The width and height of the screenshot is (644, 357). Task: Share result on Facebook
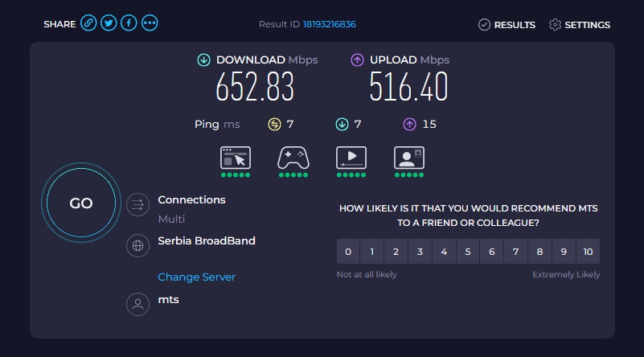tap(129, 23)
